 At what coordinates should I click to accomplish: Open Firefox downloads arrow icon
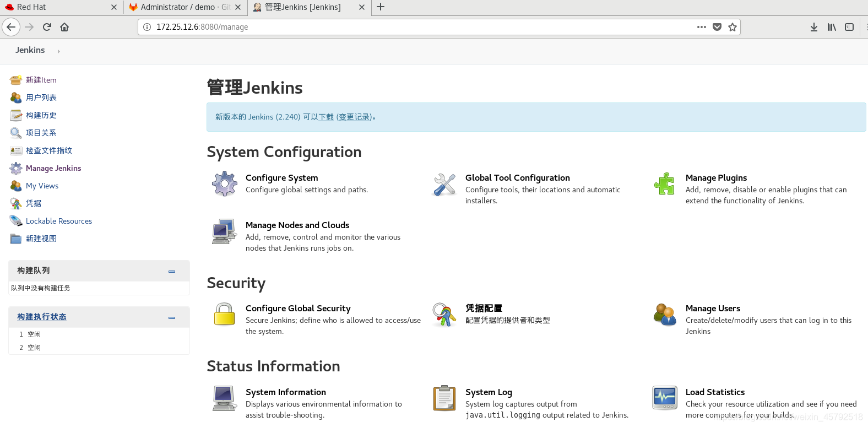[x=814, y=27]
